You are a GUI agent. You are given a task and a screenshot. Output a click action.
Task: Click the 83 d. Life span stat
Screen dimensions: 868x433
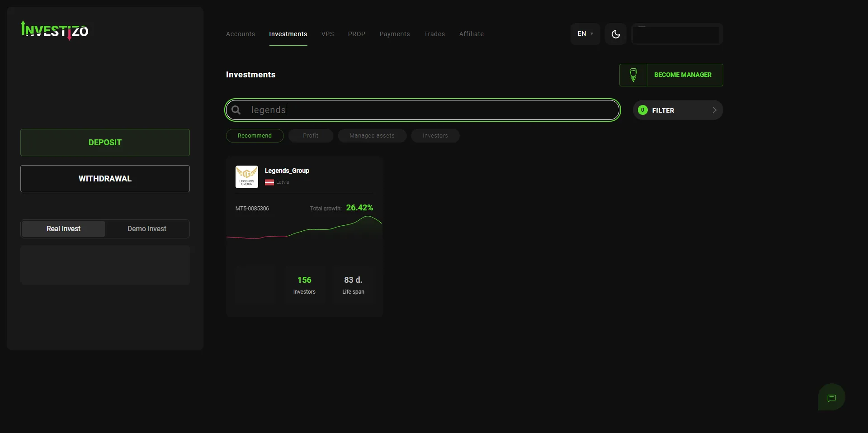pyautogui.click(x=353, y=285)
